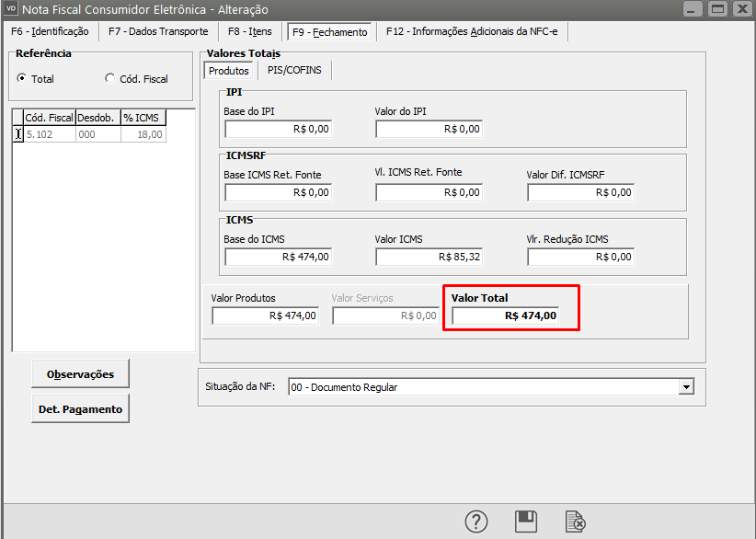Image resolution: width=756 pixels, height=539 pixels.
Task: Save the invoice with the floppy disk icon
Action: tap(525, 522)
